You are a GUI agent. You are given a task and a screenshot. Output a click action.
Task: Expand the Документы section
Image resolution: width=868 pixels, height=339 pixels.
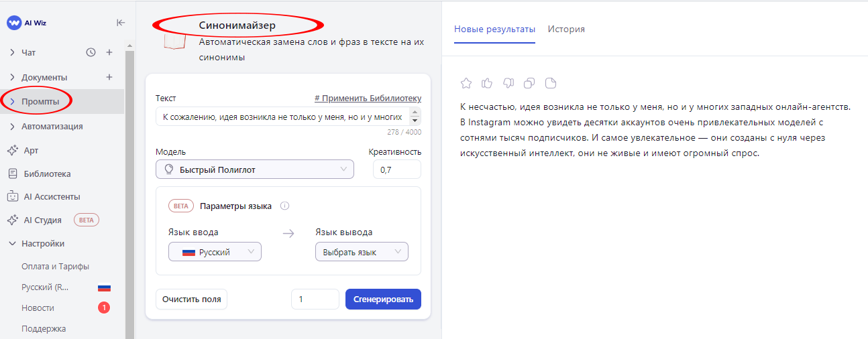tap(13, 77)
